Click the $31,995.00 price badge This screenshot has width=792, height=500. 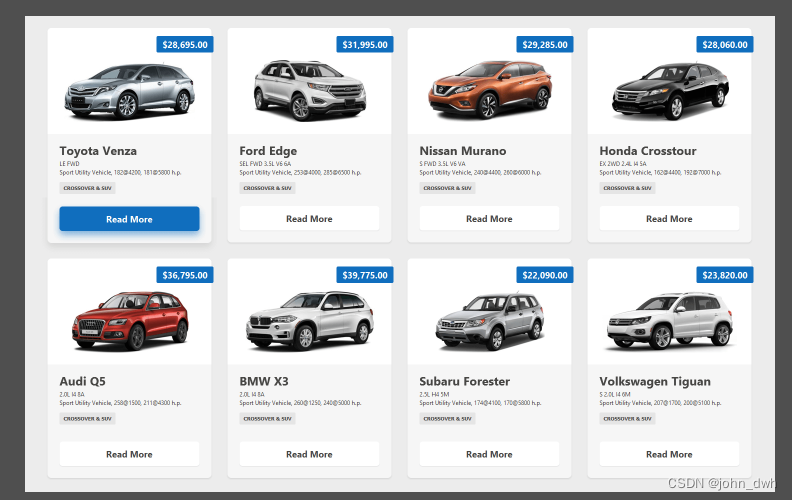(x=365, y=44)
